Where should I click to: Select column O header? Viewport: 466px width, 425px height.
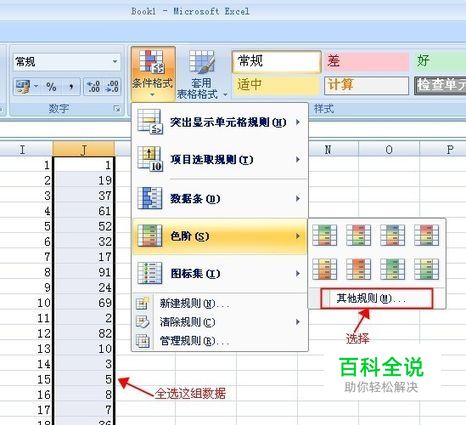(x=389, y=149)
